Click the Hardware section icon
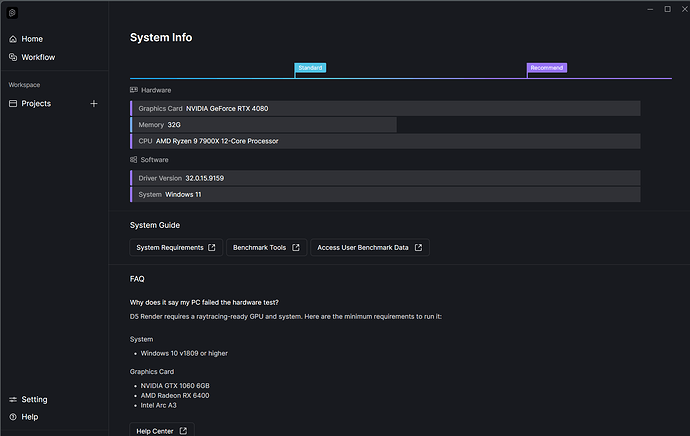The width and height of the screenshot is (690, 436). 134,90
